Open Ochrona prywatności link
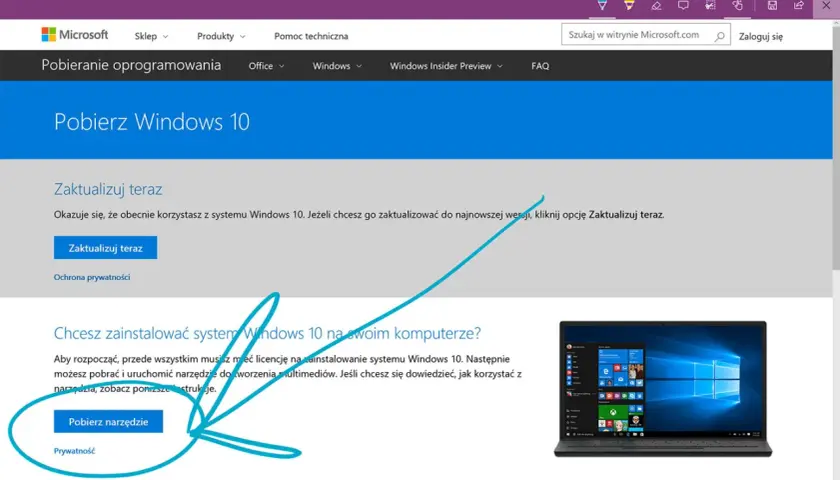This screenshot has height=480, width=840. 92,277
